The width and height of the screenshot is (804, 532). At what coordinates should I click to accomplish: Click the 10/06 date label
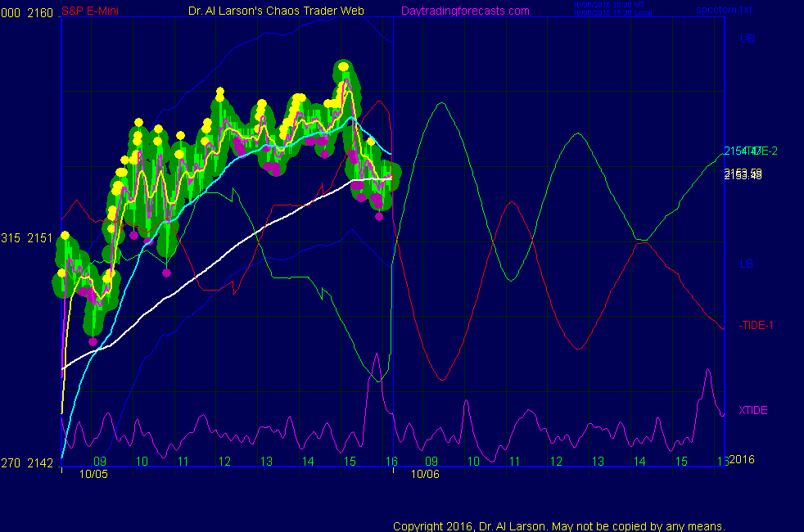click(425, 474)
